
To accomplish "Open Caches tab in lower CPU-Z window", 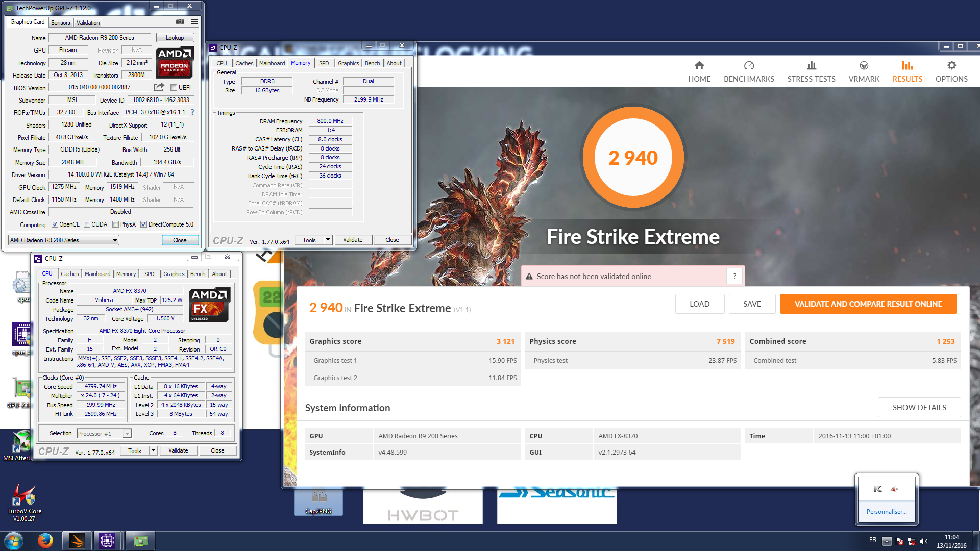I will (70, 274).
